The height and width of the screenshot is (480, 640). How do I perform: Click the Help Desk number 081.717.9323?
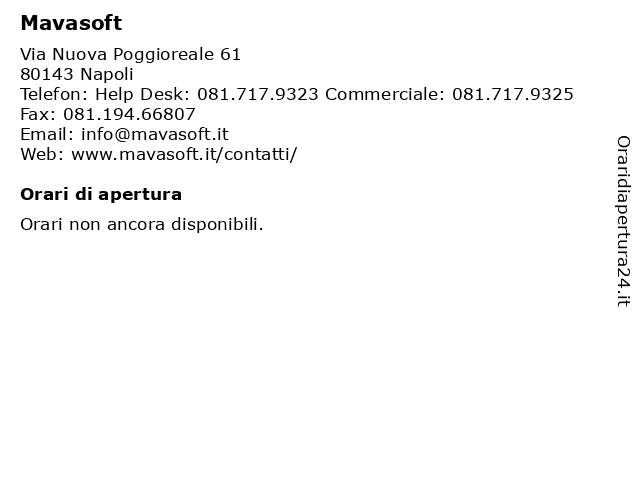click(x=258, y=94)
